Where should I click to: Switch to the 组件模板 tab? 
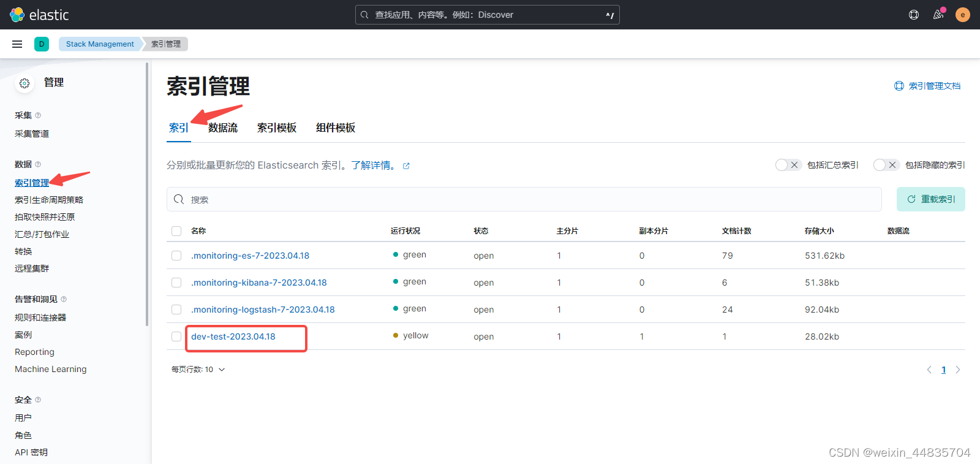(x=336, y=127)
